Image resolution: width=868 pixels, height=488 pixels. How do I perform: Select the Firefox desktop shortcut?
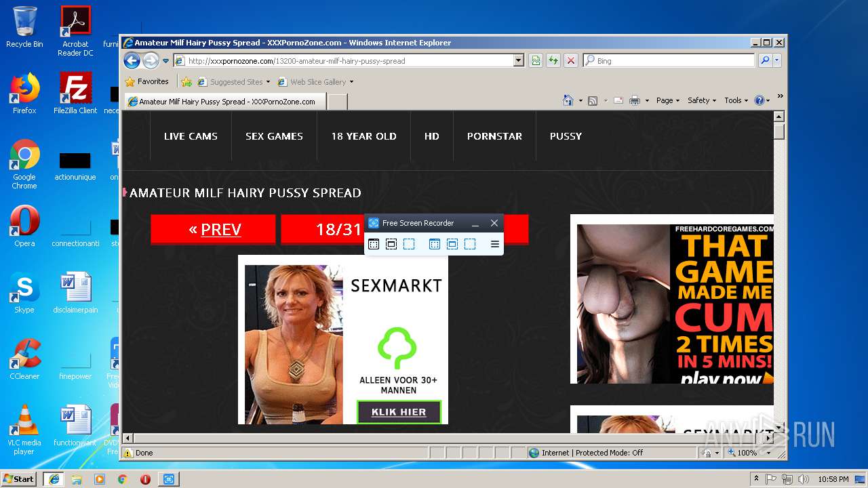24,94
